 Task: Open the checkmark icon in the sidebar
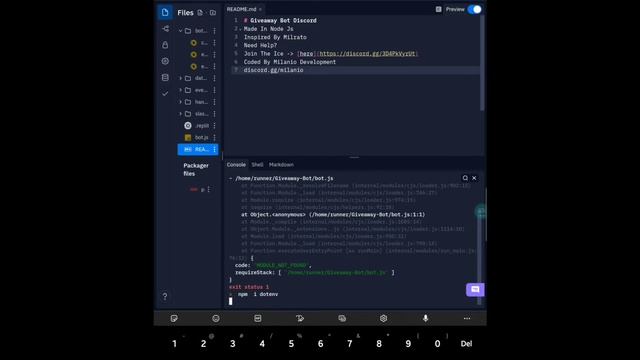[x=165, y=94]
